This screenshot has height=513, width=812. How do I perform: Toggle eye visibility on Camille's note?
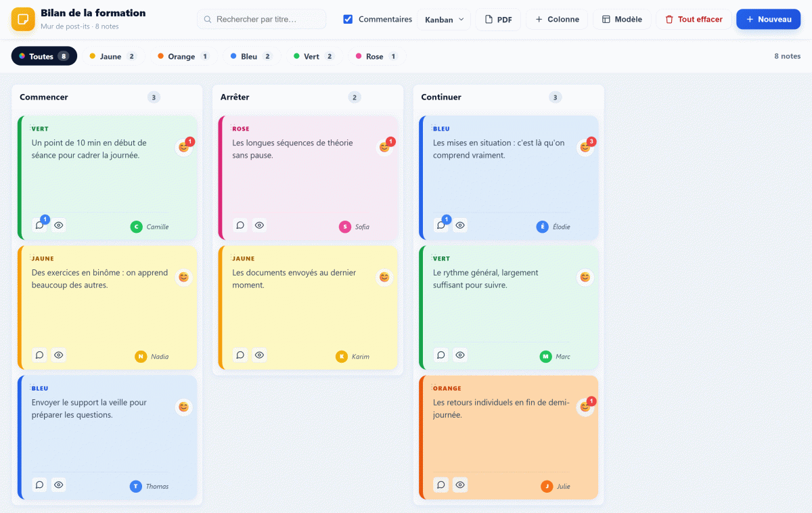pyautogui.click(x=59, y=225)
